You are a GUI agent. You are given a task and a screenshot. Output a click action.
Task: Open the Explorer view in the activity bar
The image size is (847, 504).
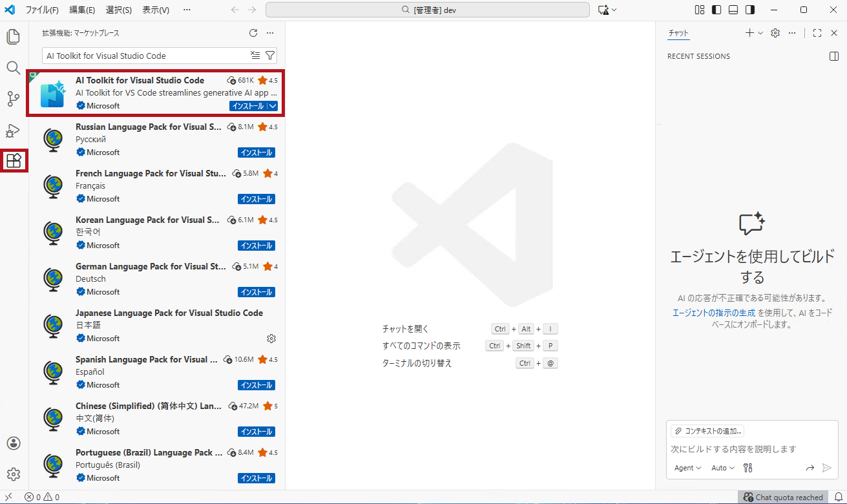[x=13, y=37]
